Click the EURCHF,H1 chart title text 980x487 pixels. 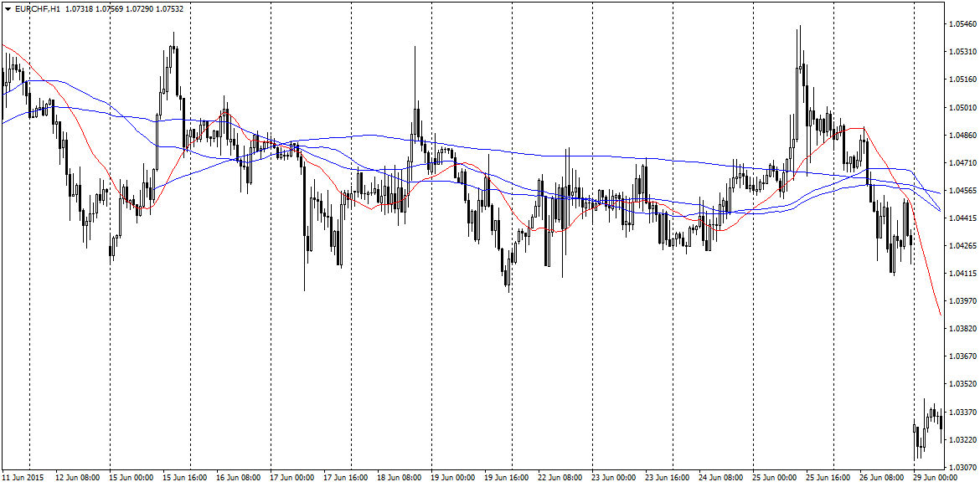[37, 8]
